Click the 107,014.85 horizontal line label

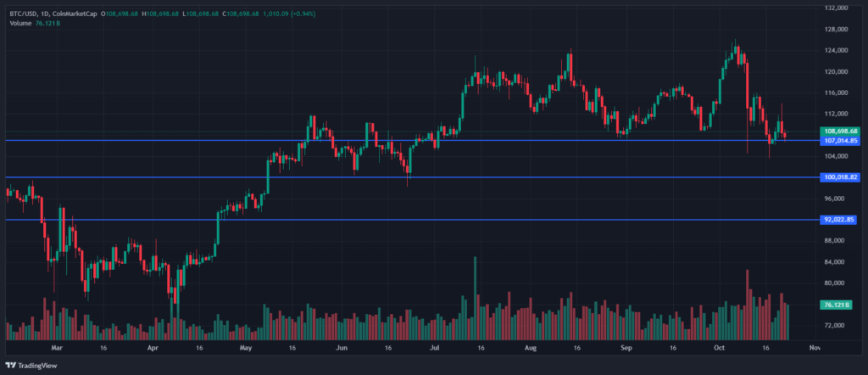[840, 141]
